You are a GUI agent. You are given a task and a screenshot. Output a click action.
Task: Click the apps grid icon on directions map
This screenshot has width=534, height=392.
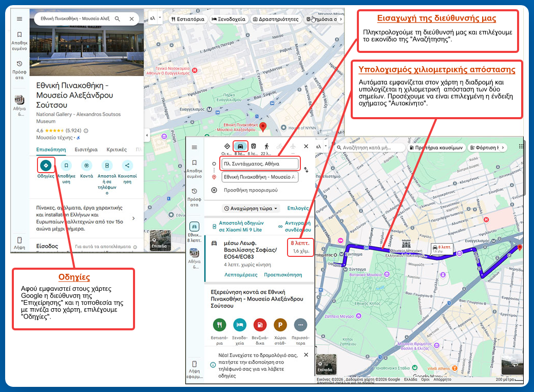click(520, 146)
